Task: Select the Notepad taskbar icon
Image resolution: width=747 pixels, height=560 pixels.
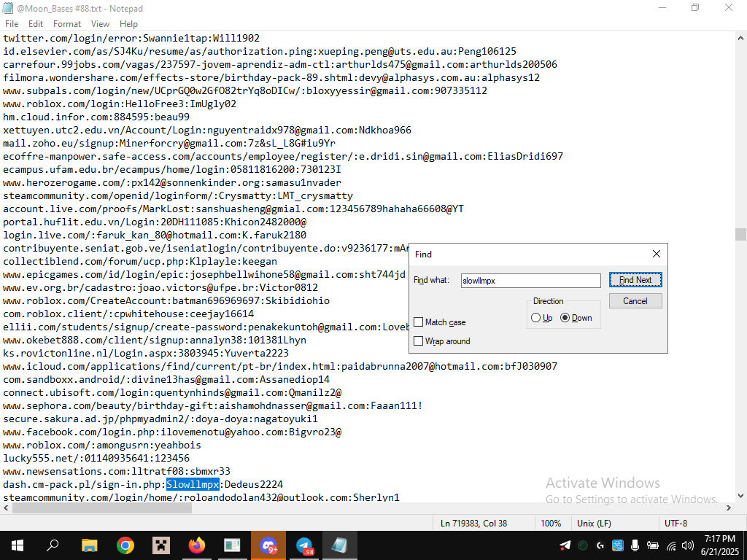Action: tap(340, 545)
